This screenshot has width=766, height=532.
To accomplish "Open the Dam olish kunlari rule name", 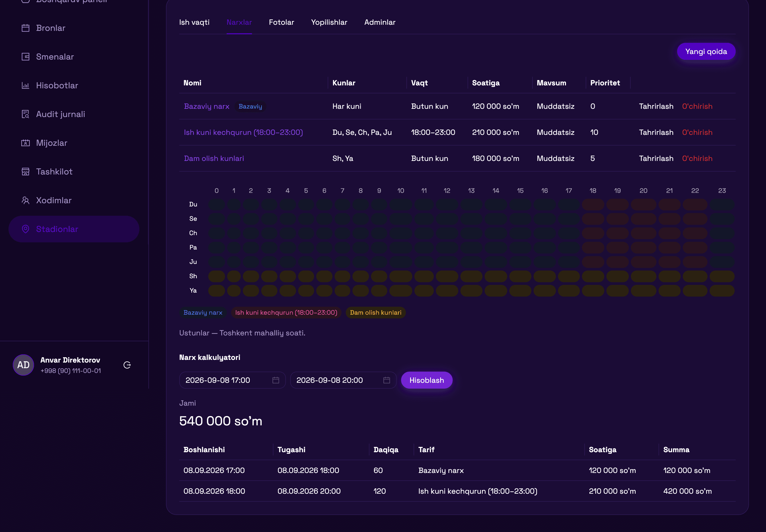I will pos(214,158).
